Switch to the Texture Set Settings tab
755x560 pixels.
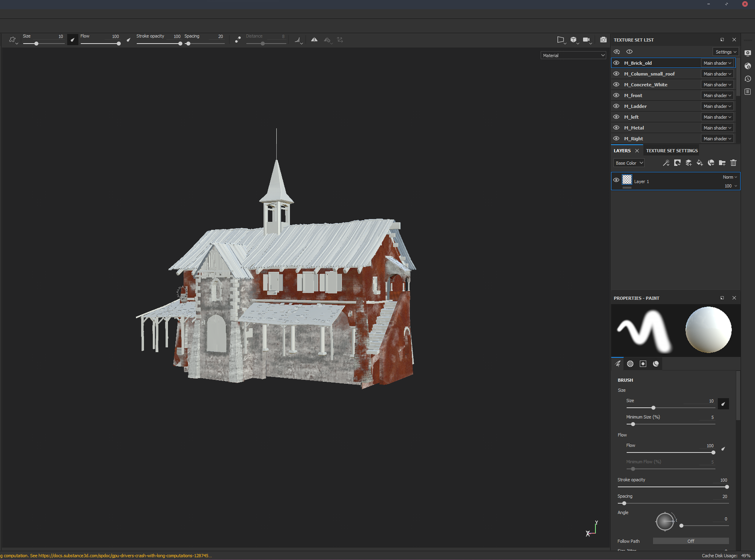(671, 150)
